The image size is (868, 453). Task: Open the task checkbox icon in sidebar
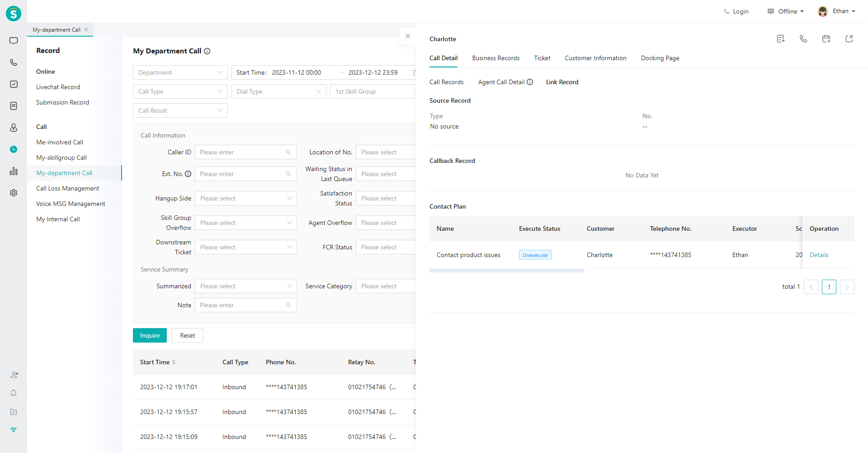(x=14, y=84)
